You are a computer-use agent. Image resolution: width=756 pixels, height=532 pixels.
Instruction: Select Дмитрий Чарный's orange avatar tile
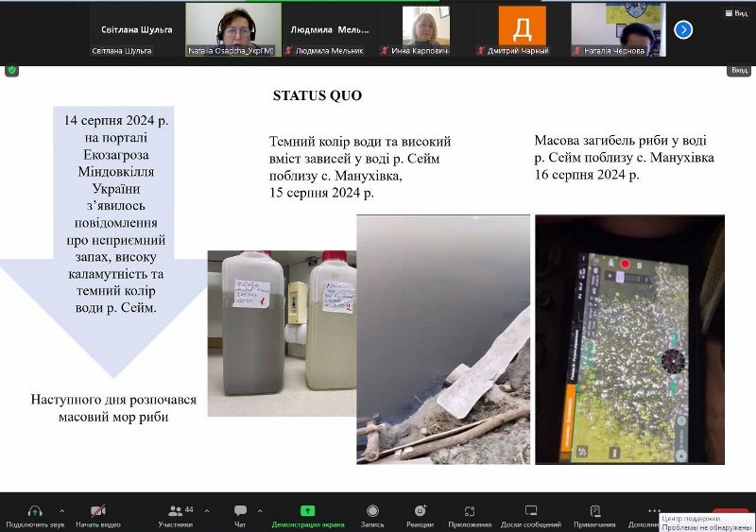click(x=523, y=29)
